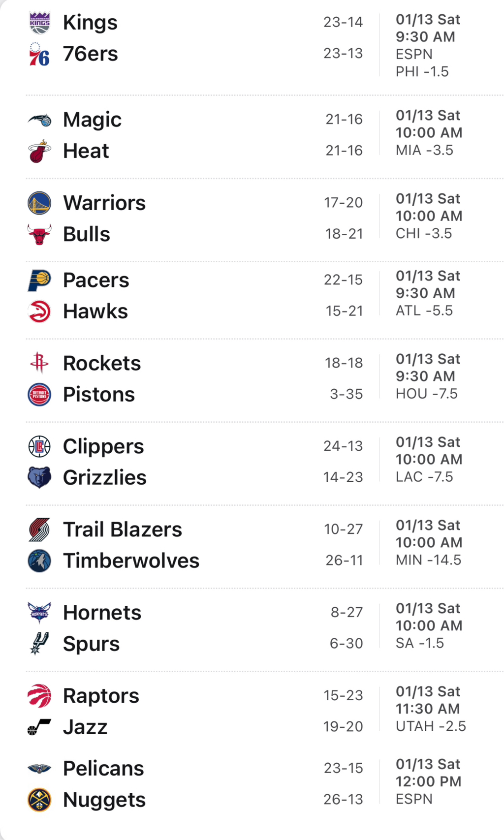Open the Raptors team name
Image resolution: width=504 pixels, height=840 pixels.
(x=101, y=696)
